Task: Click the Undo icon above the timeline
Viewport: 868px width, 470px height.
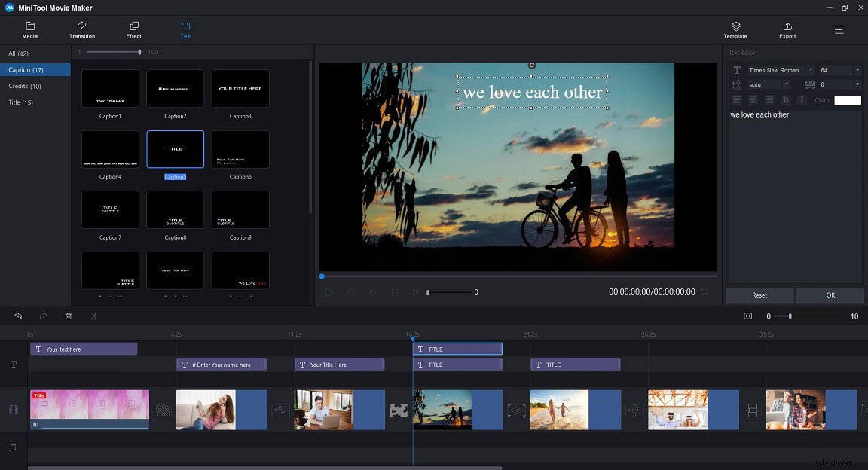Action: pos(18,316)
